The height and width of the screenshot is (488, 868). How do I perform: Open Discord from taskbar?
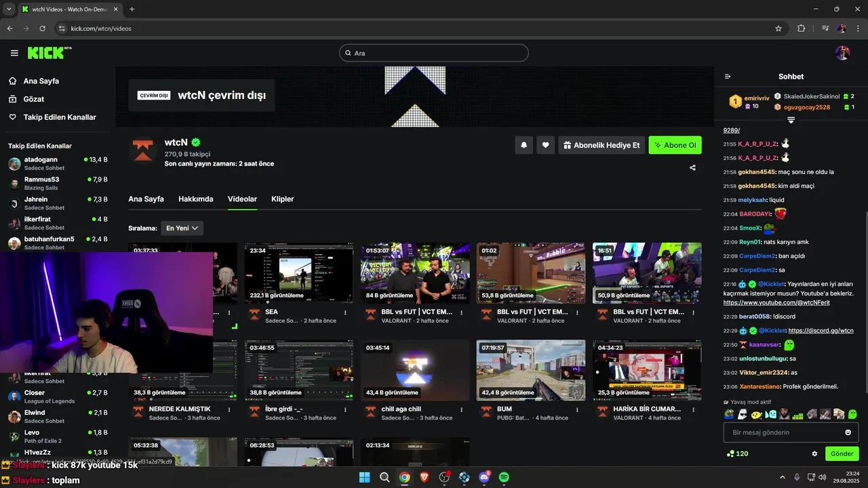[484, 477]
